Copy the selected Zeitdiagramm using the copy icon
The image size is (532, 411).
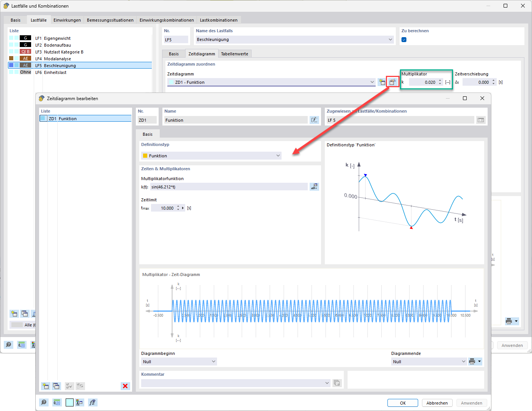click(x=56, y=386)
